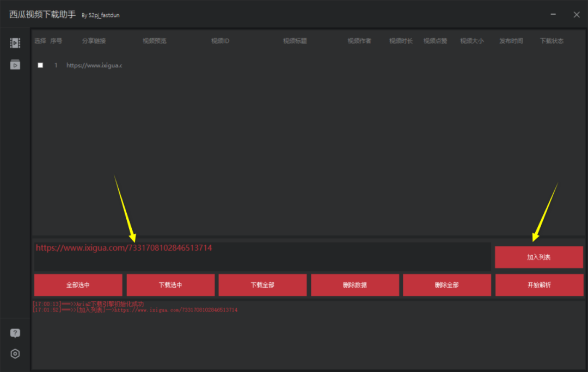Open the video playlist icon in sidebar

point(15,65)
